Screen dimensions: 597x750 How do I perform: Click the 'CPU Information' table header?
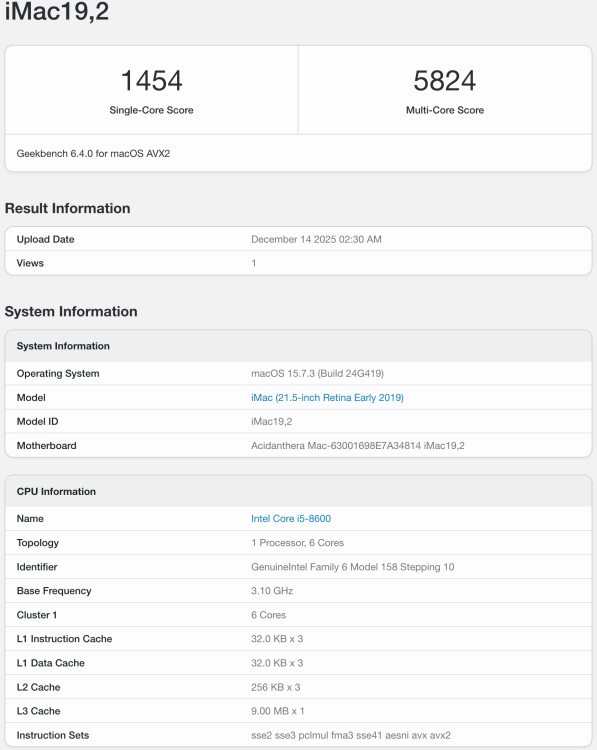[x=56, y=491]
